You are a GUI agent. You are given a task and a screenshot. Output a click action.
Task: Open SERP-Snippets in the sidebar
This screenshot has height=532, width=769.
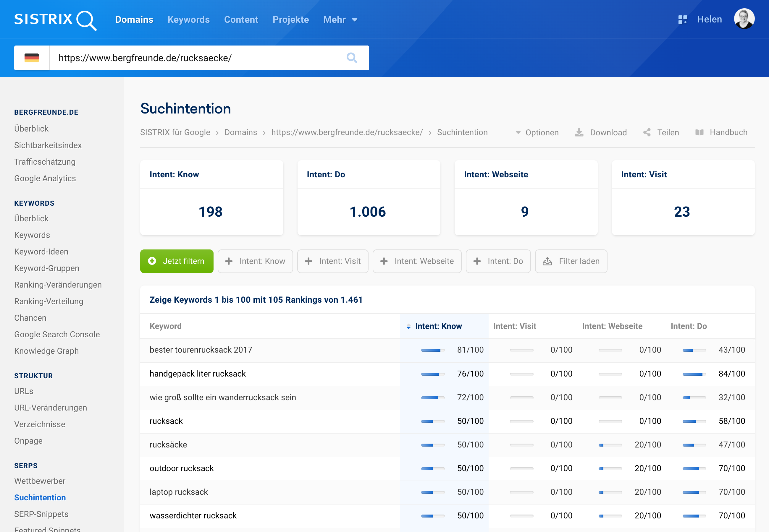[41, 514]
